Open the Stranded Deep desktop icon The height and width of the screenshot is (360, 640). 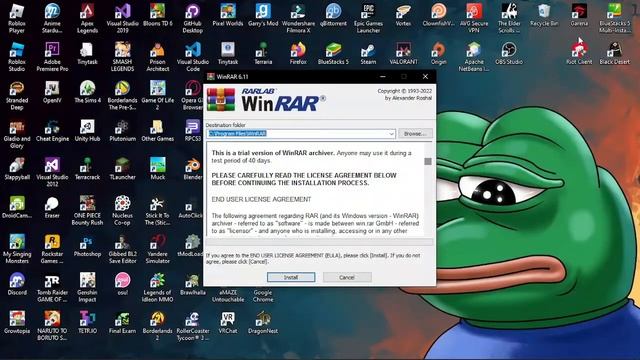coord(17,95)
